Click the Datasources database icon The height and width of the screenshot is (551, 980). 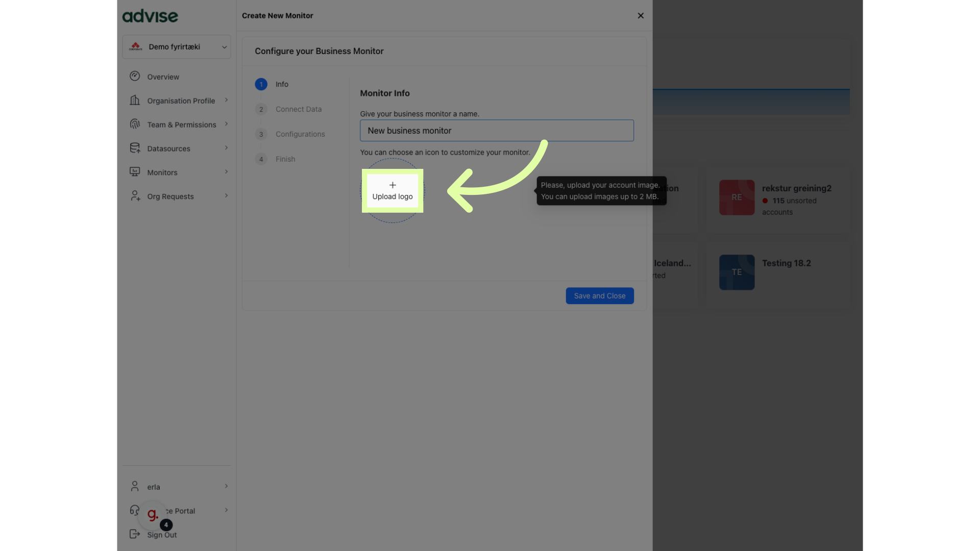tap(135, 148)
